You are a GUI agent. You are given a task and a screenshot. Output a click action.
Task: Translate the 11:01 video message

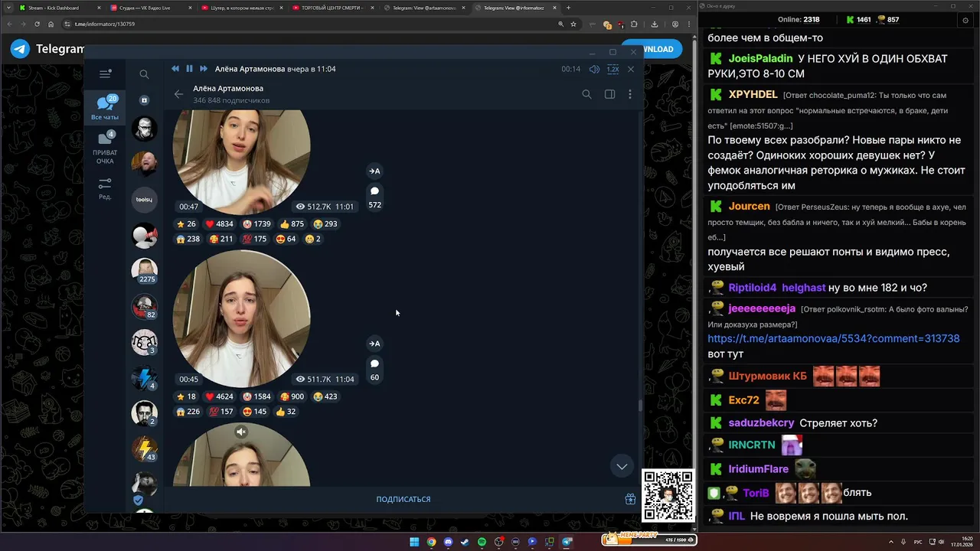(x=374, y=171)
